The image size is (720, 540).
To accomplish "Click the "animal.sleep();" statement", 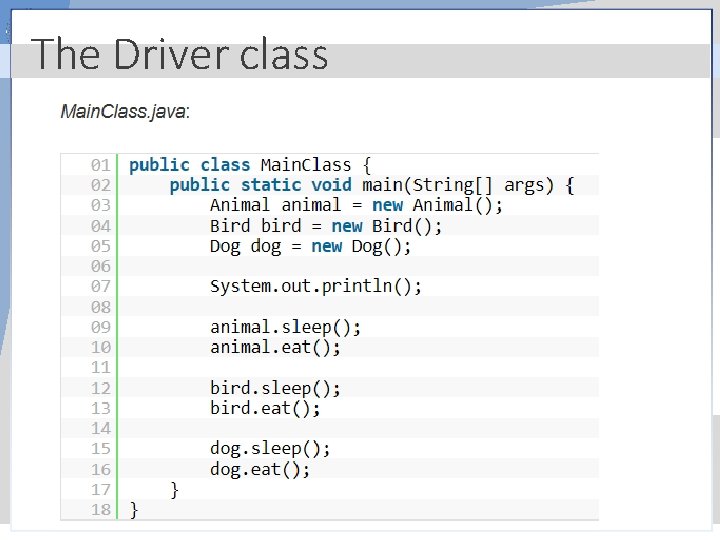I will 285,327.
